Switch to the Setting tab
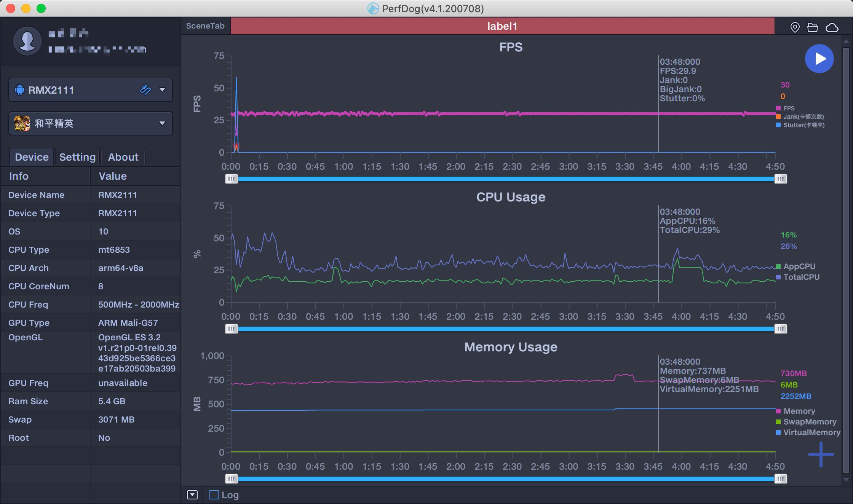853x504 pixels. [x=77, y=157]
